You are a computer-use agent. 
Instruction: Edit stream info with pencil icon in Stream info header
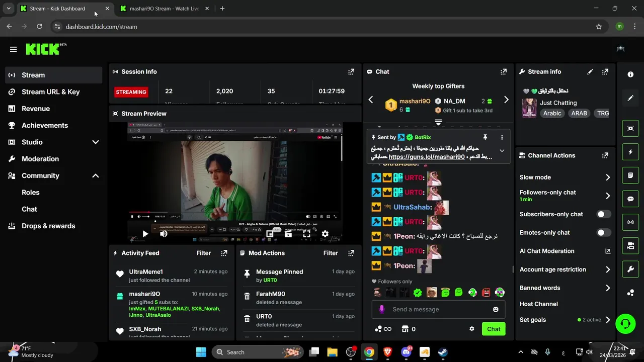click(x=590, y=72)
